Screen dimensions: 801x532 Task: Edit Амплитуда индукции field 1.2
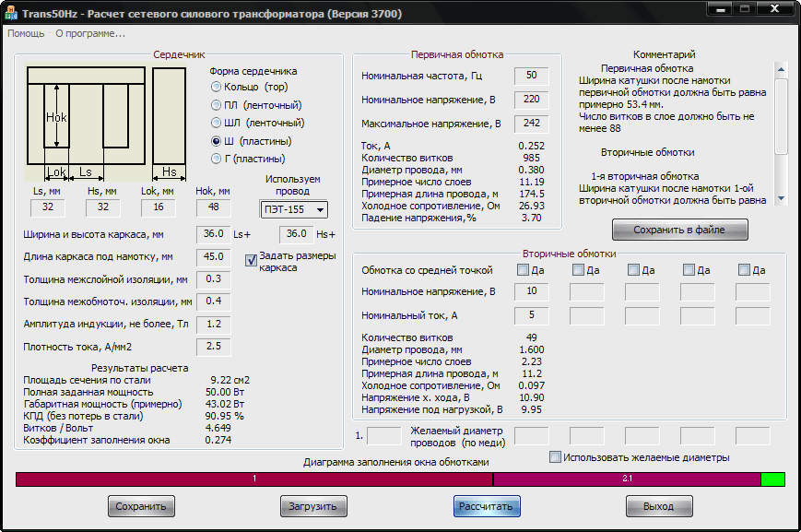pyautogui.click(x=214, y=325)
